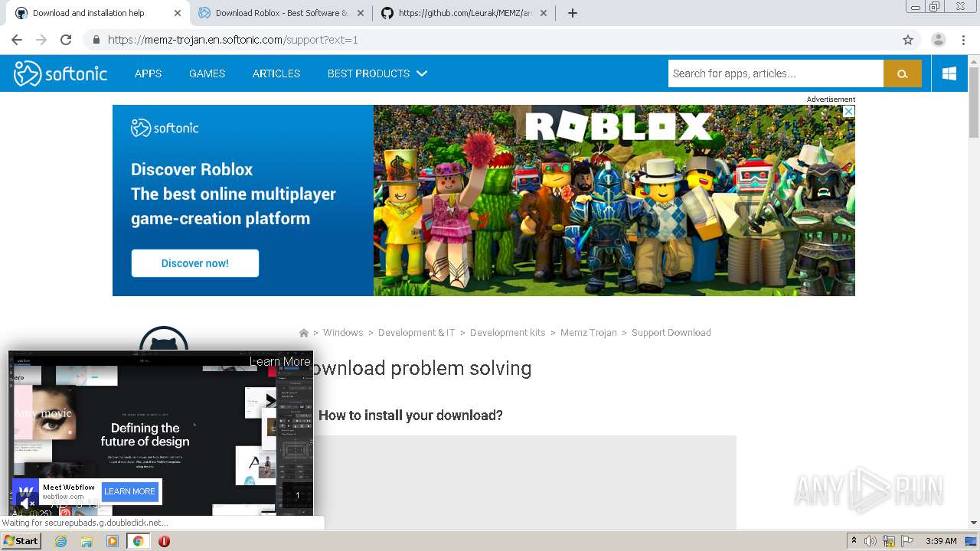This screenshot has height=551, width=980.
Task: Click blue LEARN MORE Webflow button
Action: pos(129,491)
